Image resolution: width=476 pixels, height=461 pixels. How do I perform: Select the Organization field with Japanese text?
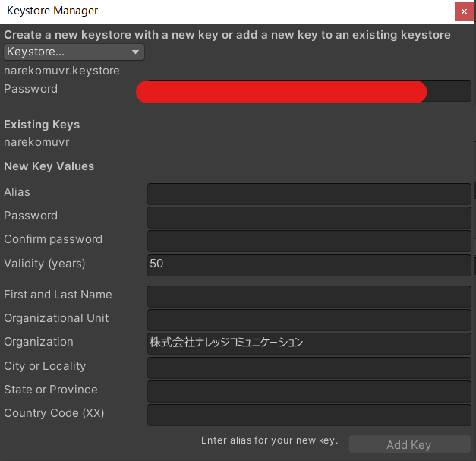pos(309,343)
